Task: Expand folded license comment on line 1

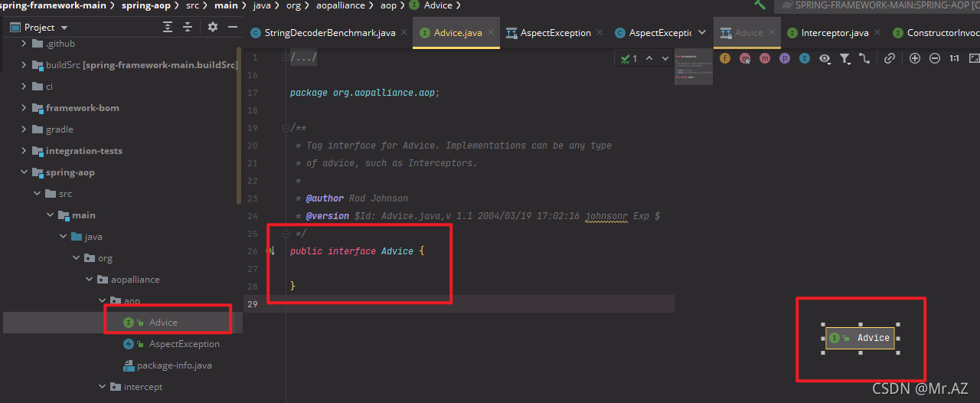Action: (x=303, y=58)
